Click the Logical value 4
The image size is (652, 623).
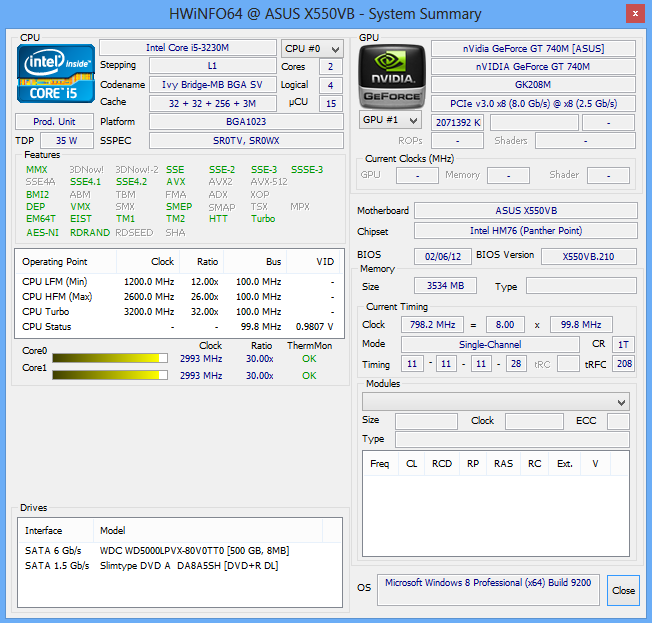tap(331, 85)
